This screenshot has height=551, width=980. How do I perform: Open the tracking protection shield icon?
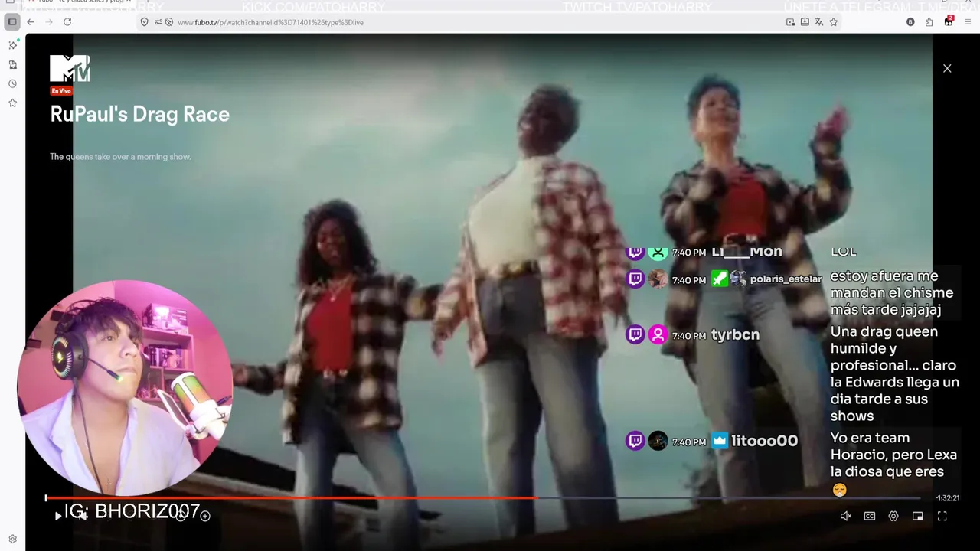coord(144,22)
